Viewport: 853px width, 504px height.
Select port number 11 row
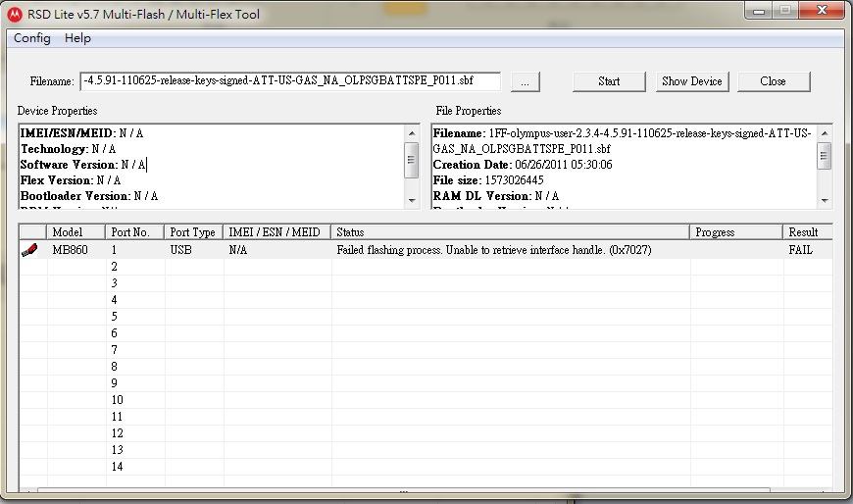click(x=426, y=417)
